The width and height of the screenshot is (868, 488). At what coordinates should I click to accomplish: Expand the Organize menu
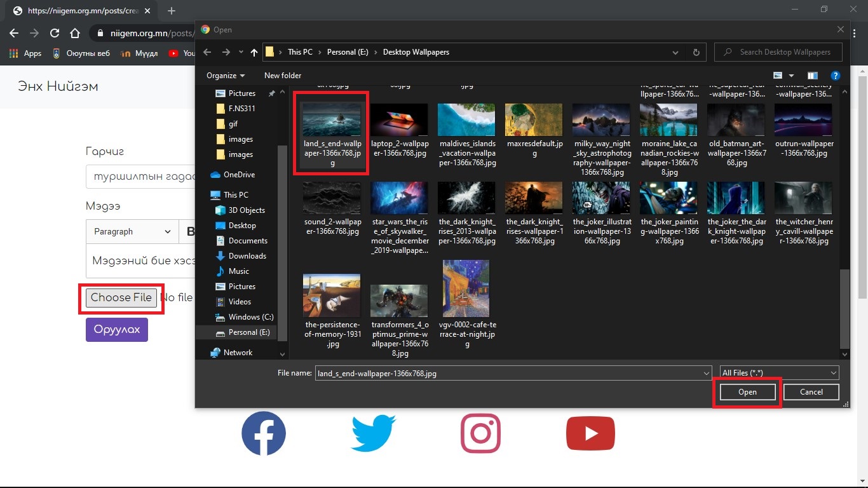point(226,76)
